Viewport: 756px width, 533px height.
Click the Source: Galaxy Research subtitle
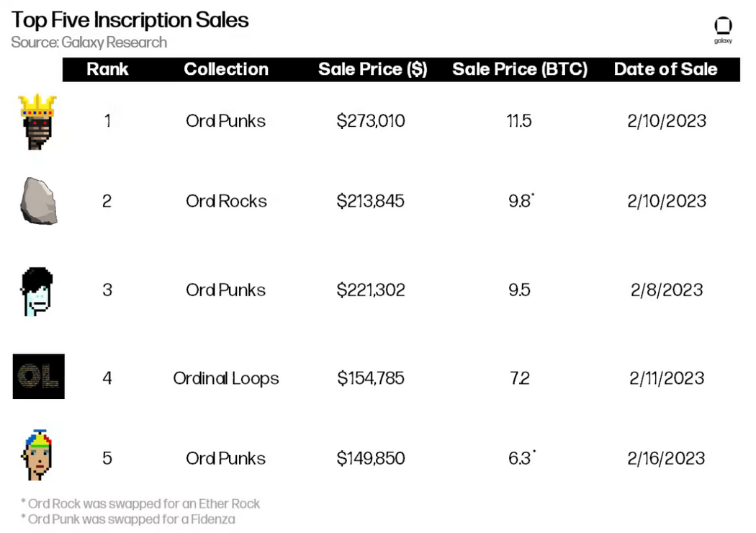click(x=89, y=42)
